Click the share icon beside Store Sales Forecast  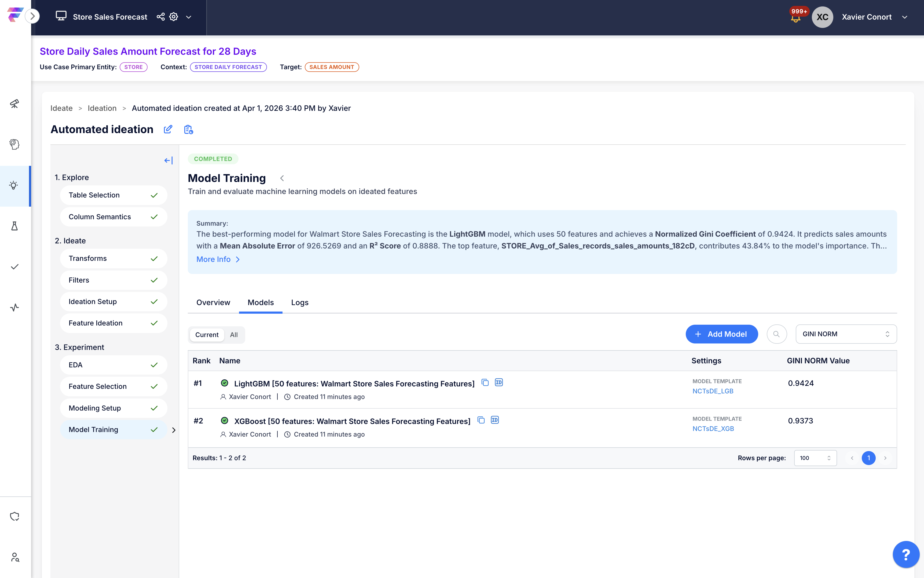click(x=160, y=17)
